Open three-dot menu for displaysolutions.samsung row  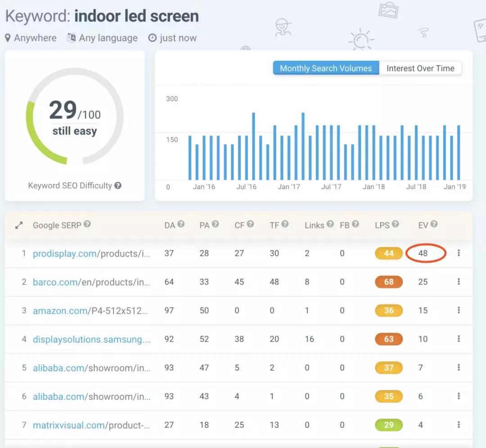coord(459,339)
